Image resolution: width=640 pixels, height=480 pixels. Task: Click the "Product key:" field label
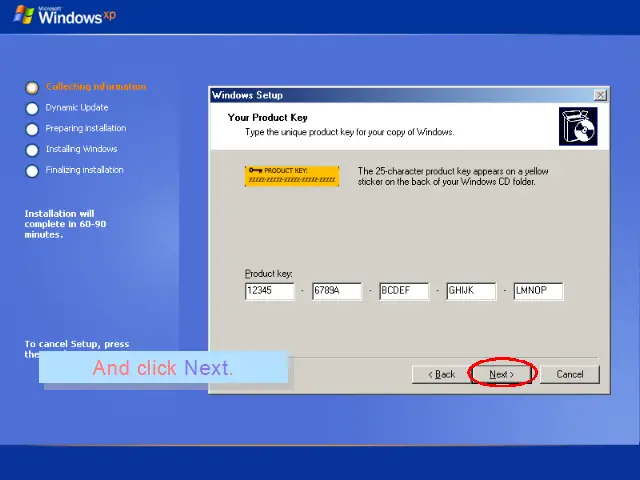click(269, 273)
